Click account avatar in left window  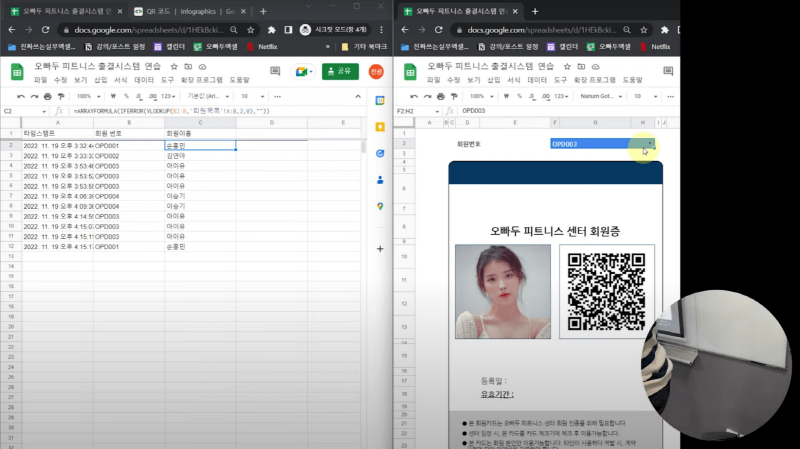376,71
